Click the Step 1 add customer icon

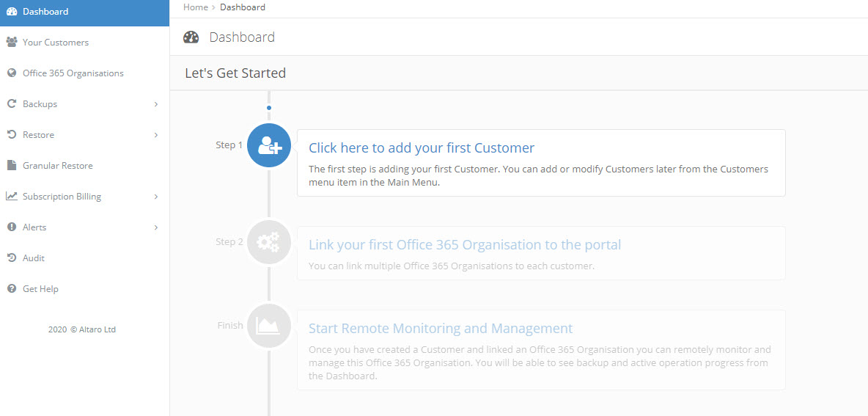[x=269, y=145]
